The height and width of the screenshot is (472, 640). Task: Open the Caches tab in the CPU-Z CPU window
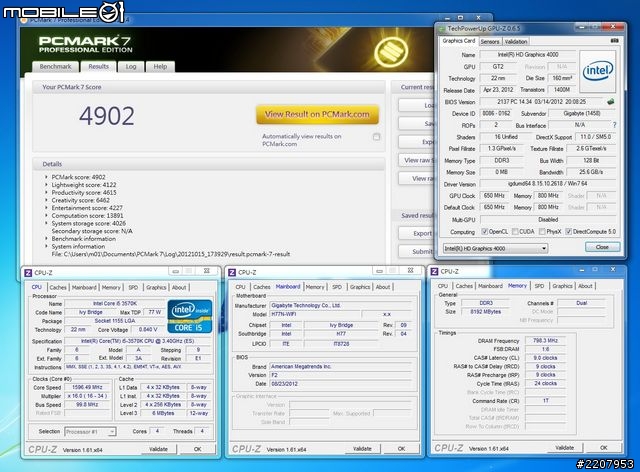58,287
